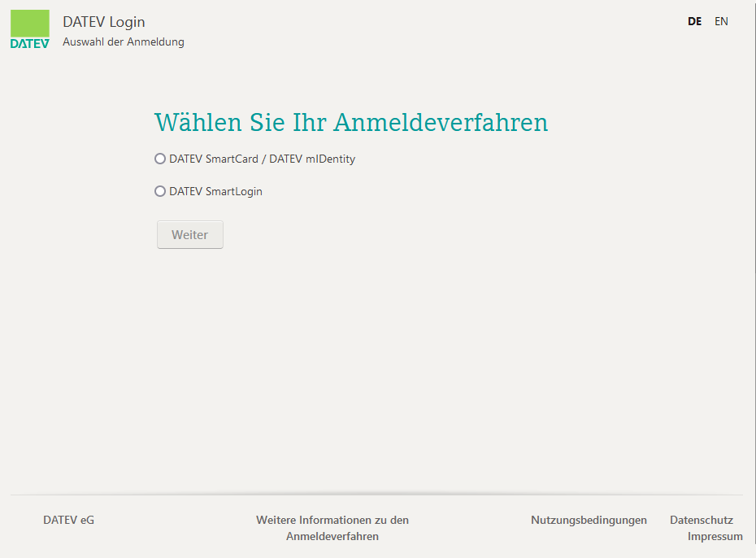Click the green DATEV square emblem

coord(29,22)
